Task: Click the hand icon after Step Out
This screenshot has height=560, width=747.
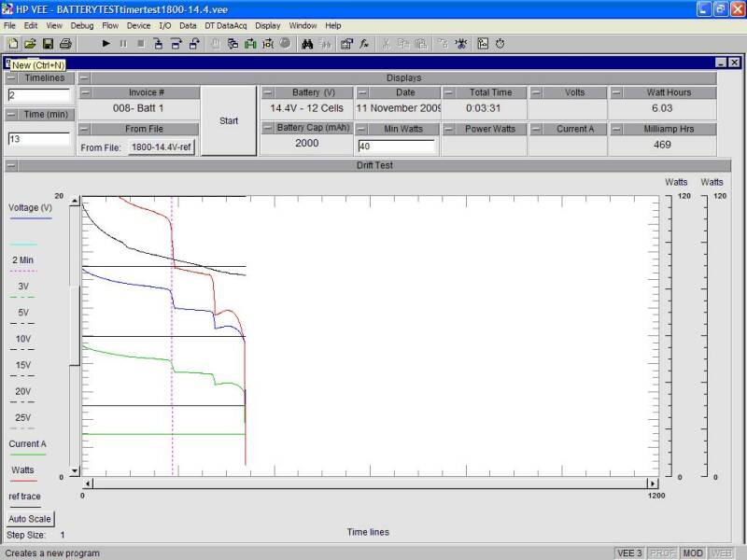Action: [x=216, y=44]
